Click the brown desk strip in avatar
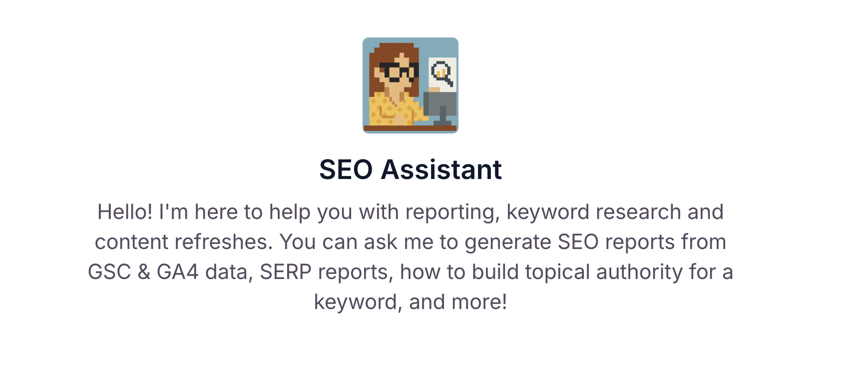Viewport: 868px width, 373px height. pyautogui.click(x=410, y=128)
